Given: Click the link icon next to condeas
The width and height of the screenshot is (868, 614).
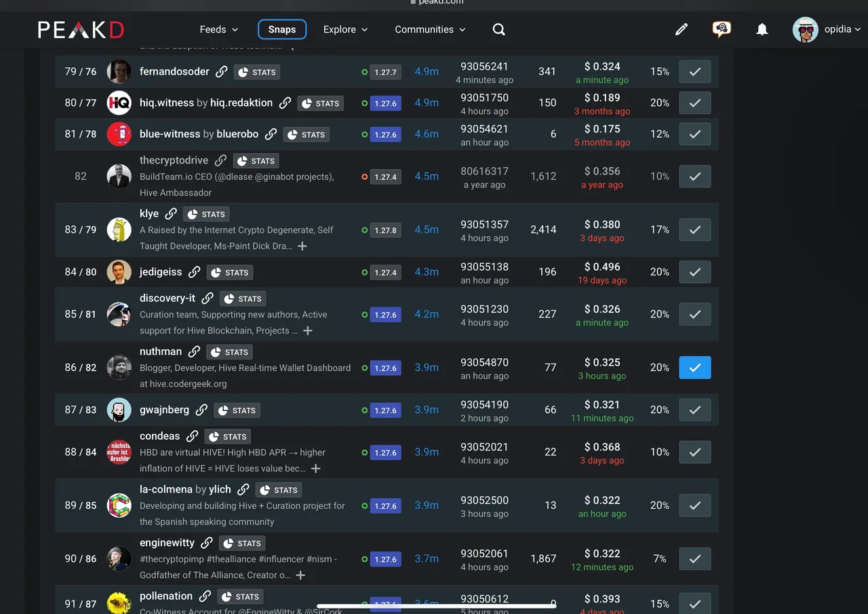Looking at the screenshot, I should pos(193,436).
